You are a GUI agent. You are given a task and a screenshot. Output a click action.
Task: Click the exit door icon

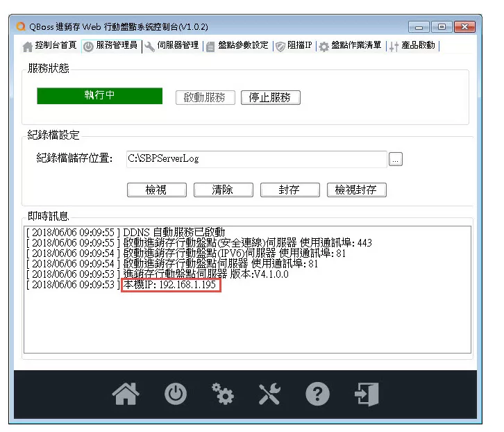[367, 394]
